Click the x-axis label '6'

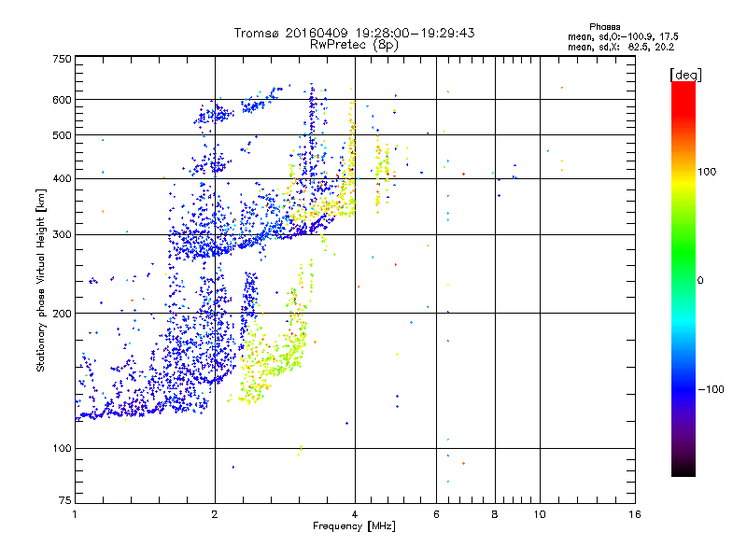point(436,514)
